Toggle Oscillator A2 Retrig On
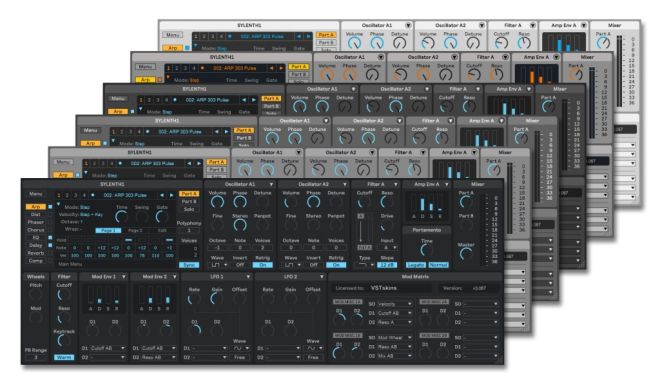 [336, 265]
